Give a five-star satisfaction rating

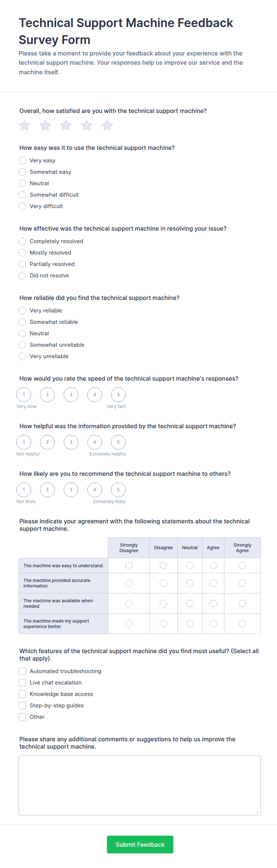107,125
